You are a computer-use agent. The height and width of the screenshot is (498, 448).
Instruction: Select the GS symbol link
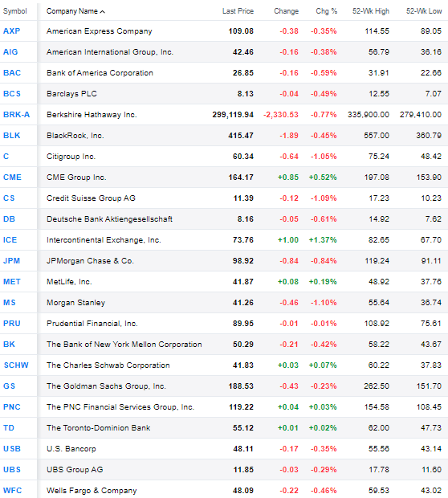[9, 386]
